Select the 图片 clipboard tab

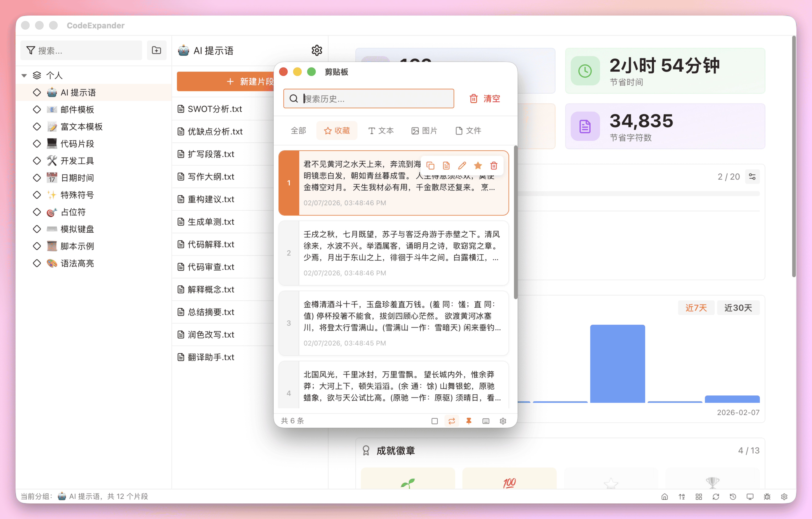(424, 130)
